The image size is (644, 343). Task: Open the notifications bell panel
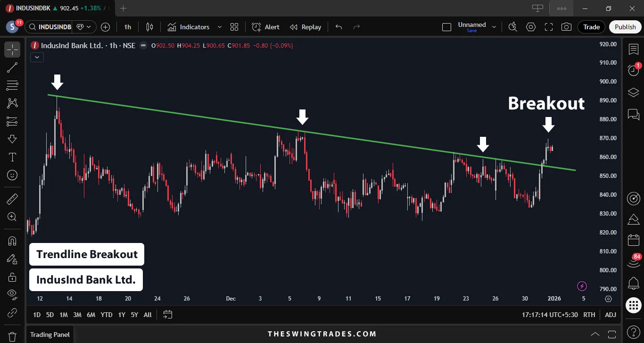tap(634, 284)
